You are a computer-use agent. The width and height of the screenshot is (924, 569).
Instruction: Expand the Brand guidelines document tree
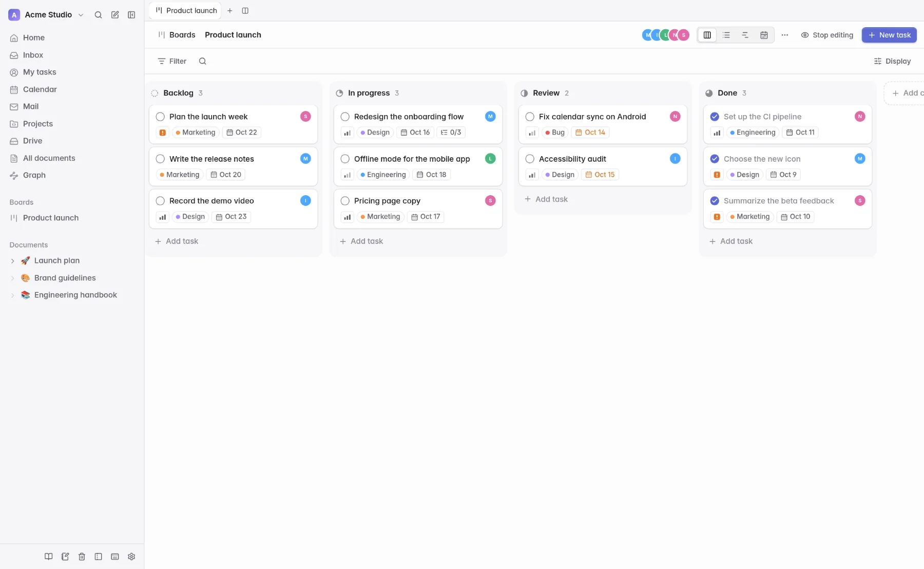(x=12, y=278)
